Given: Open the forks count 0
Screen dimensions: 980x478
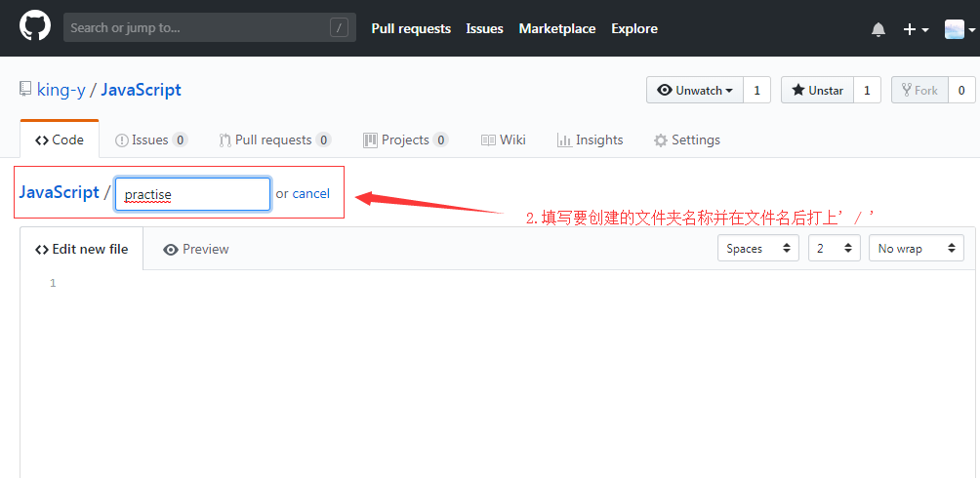Looking at the screenshot, I should tap(961, 90).
